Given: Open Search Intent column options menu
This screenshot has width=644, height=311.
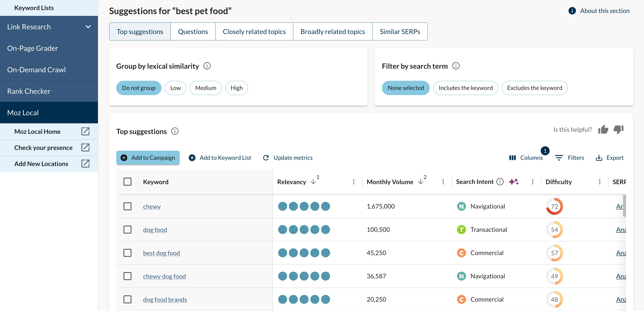Looking at the screenshot, I should tap(532, 182).
